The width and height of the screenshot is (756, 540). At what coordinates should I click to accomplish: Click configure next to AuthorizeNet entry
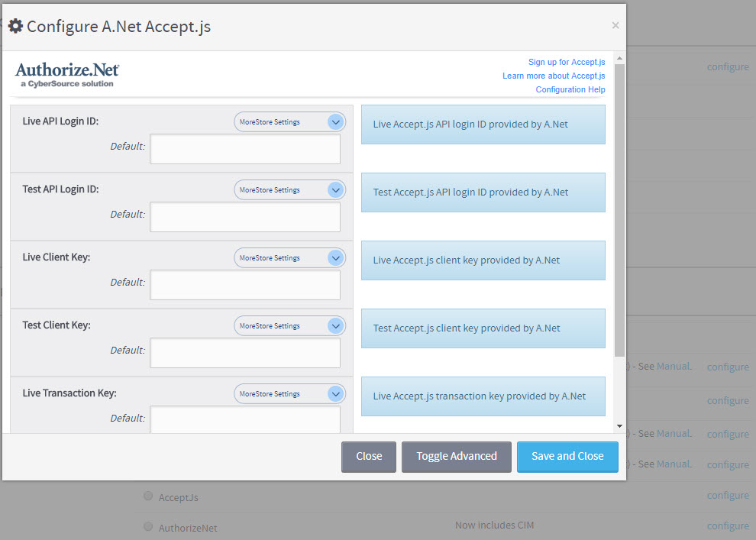pos(727,525)
